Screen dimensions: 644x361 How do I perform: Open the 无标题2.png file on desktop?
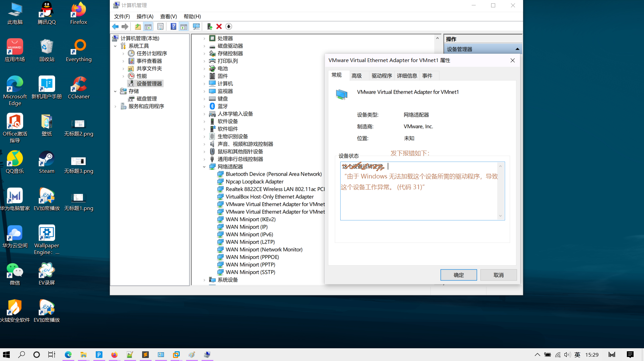tap(79, 128)
